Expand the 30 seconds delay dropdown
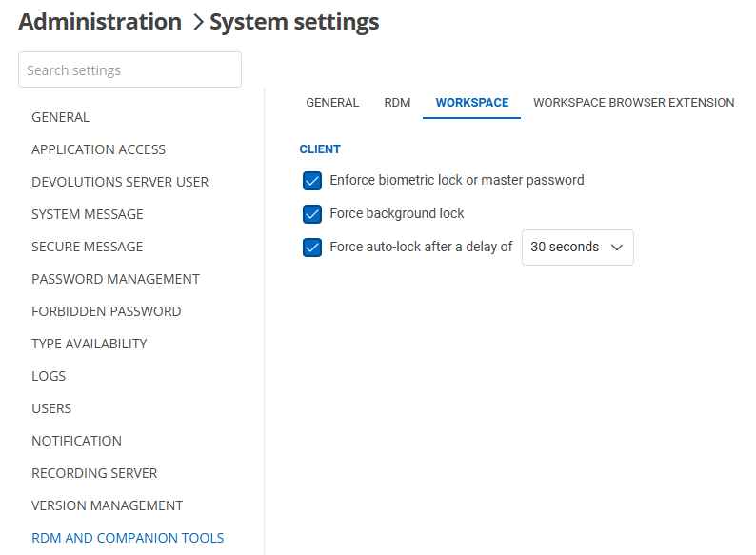This screenshot has width=756, height=555. (x=577, y=248)
